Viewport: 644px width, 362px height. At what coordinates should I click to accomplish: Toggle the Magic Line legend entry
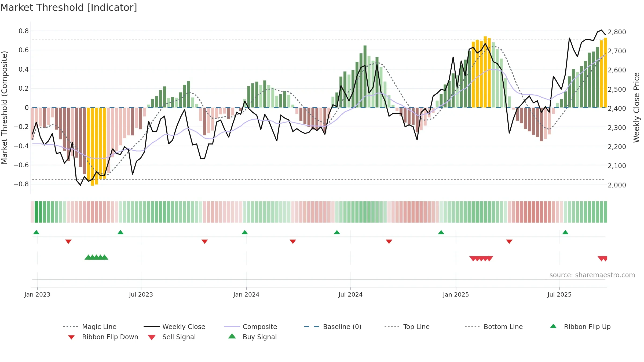pyautogui.click(x=90, y=327)
